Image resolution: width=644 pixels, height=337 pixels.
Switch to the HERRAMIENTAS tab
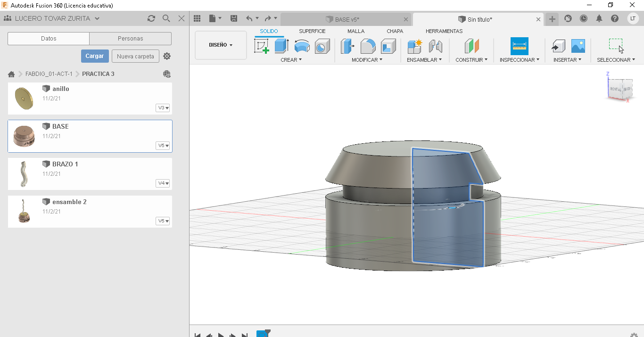pos(444,31)
